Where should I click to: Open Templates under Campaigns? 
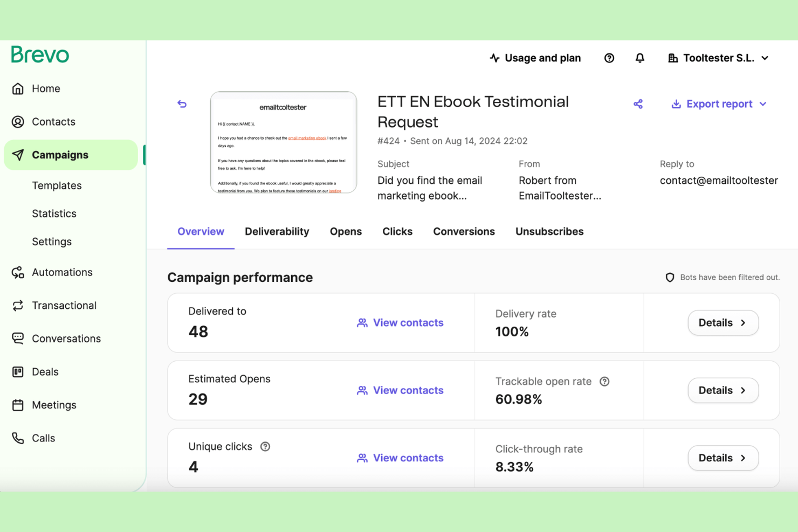tap(57, 185)
